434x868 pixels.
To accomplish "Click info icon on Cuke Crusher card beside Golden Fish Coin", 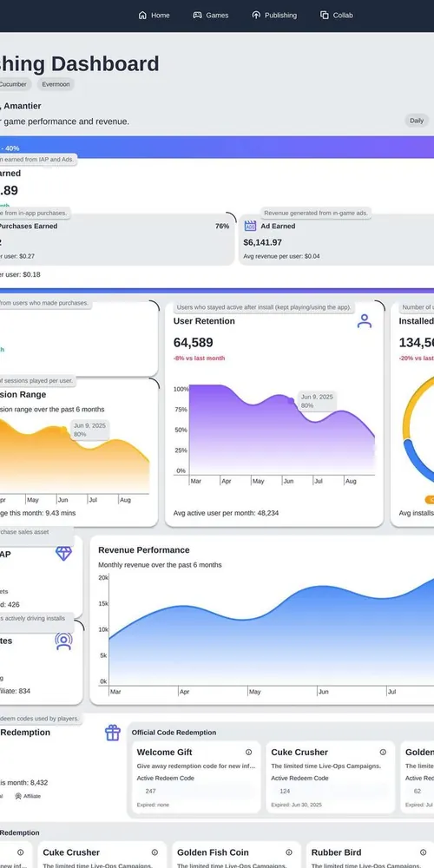I will pos(155,852).
